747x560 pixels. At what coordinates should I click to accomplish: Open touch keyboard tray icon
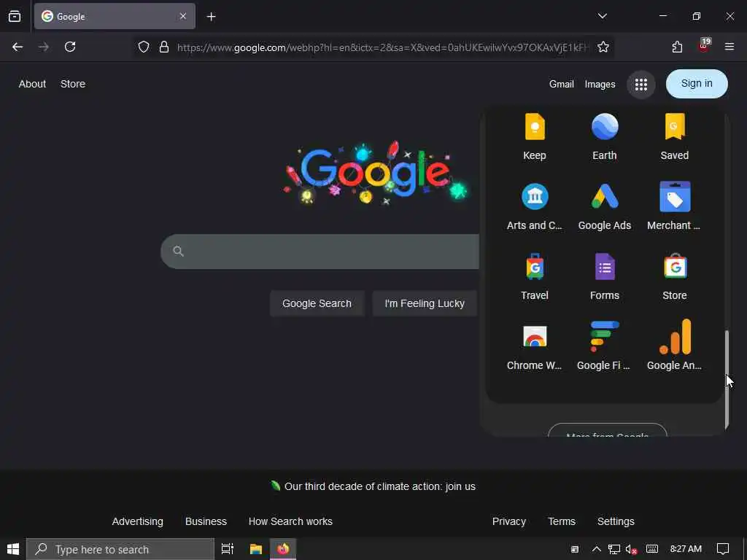(x=652, y=549)
